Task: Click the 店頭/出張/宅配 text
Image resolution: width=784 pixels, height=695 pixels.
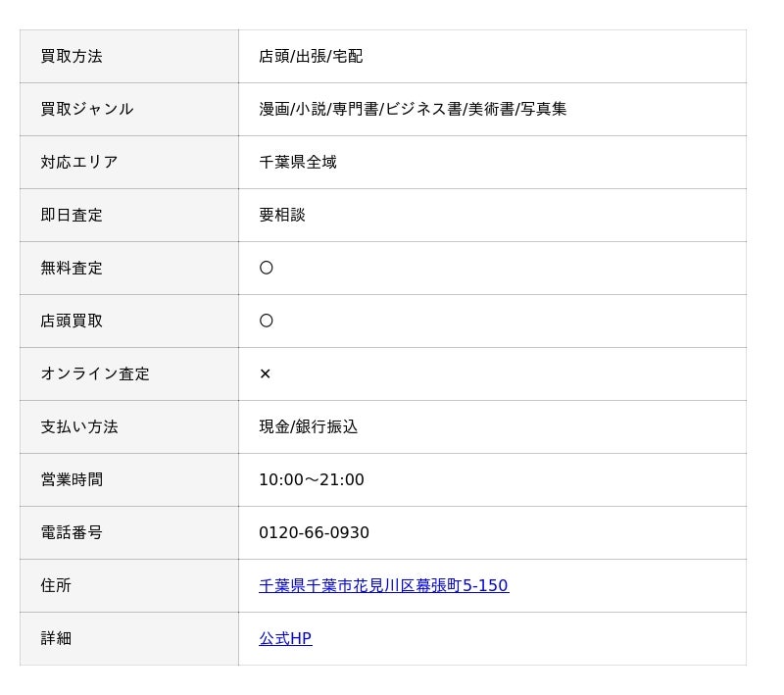Action: coord(311,56)
